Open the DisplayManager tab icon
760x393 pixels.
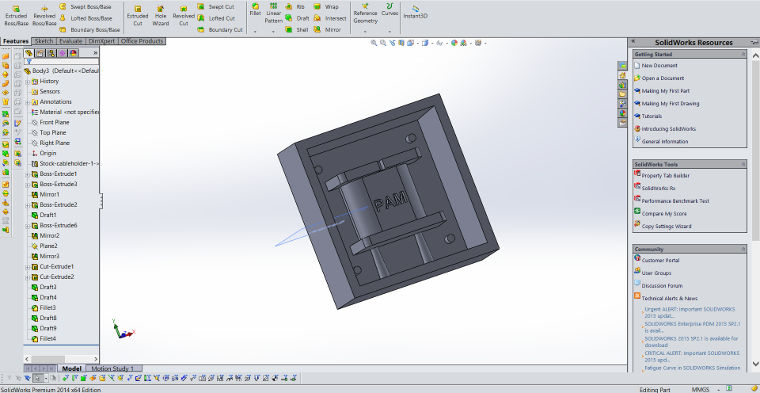tap(73, 53)
